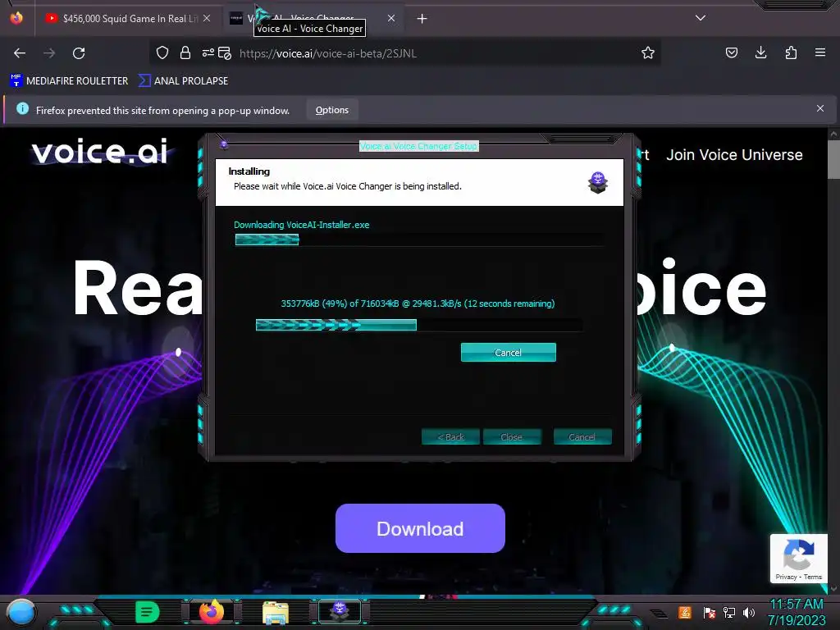Viewport: 840px width, 630px height.
Task: Open tracking protection shield icon
Action: pyautogui.click(x=162, y=52)
